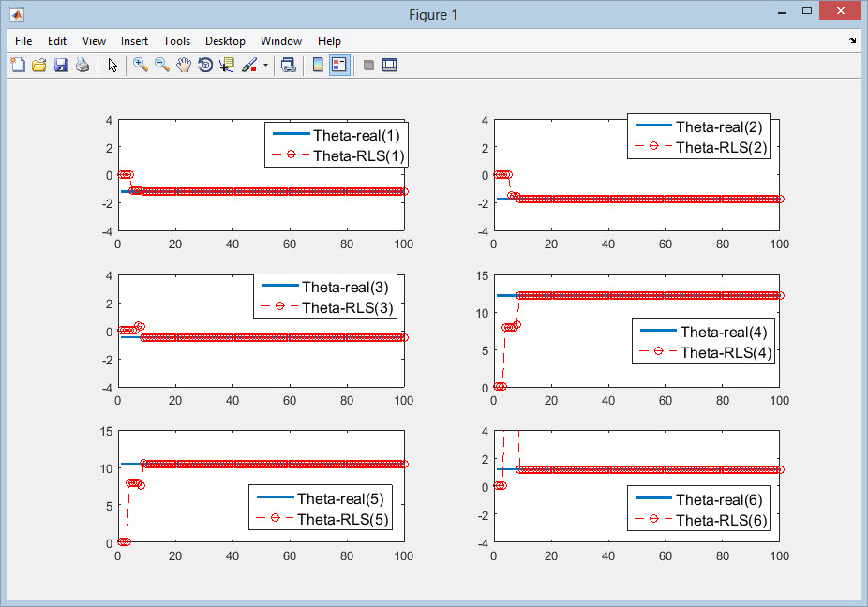The width and height of the screenshot is (868, 607).
Task: Click the Link Plot toolbar icon
Action: 289,65
